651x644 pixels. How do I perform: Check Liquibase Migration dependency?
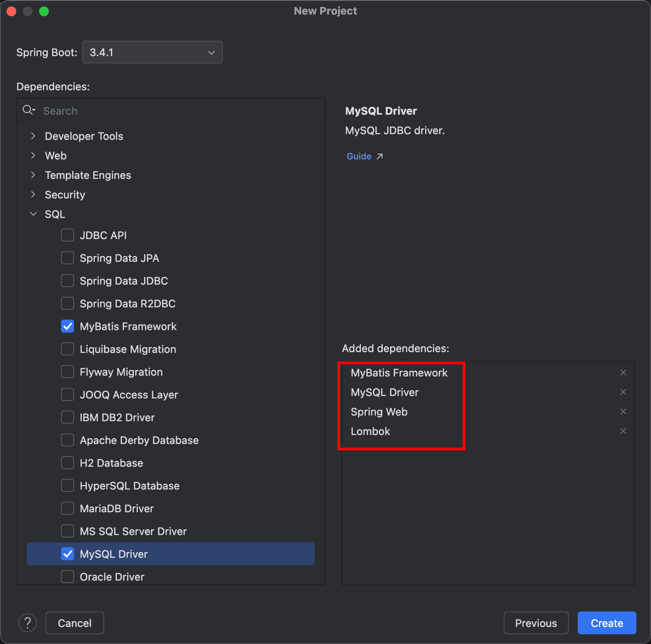tap(68, 349)
